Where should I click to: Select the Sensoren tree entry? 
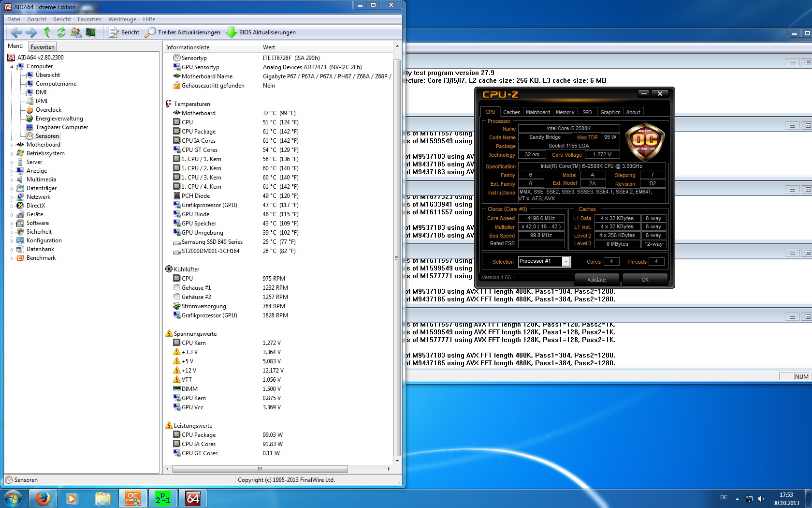(43, 136)
